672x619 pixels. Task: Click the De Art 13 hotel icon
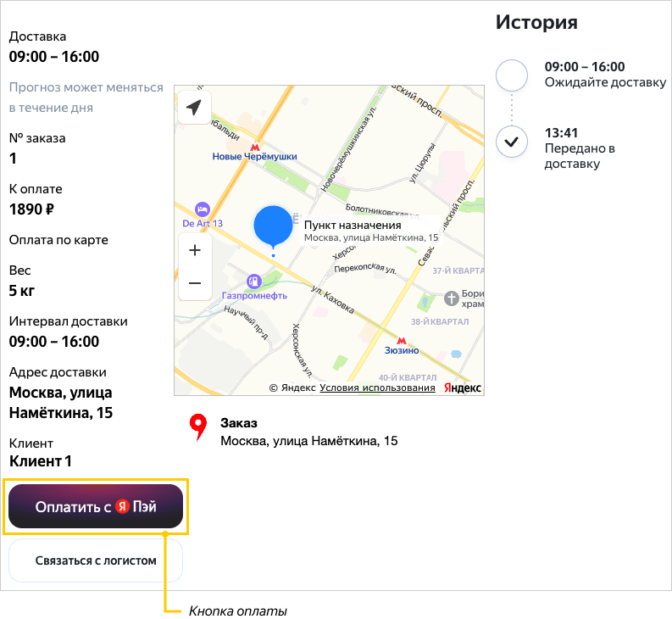203,209
